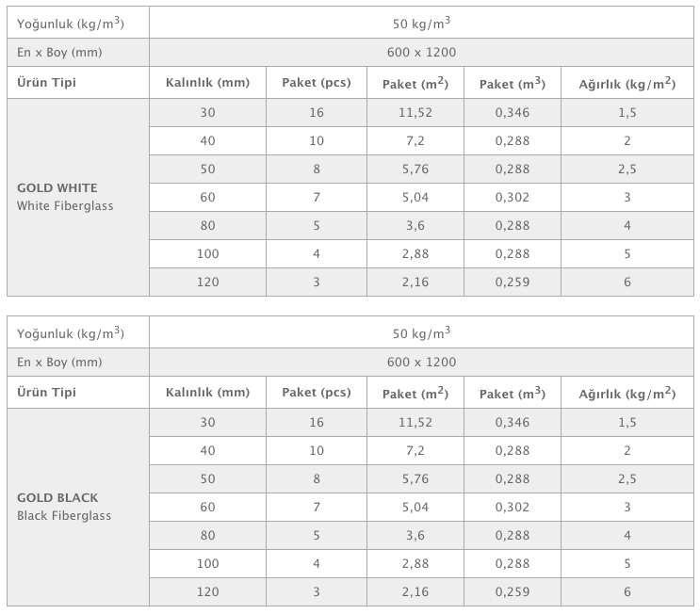Click the 0,302 value in GOLD WHITE table
This screenshot has width=700, height=614.
(513, 197)
